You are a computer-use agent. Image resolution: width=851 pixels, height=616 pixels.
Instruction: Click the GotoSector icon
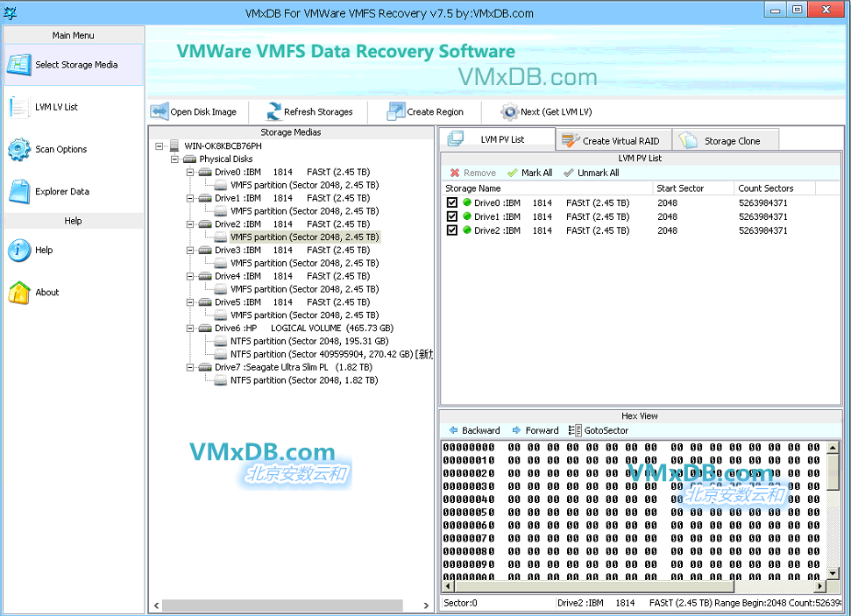(x=575, y=430)
